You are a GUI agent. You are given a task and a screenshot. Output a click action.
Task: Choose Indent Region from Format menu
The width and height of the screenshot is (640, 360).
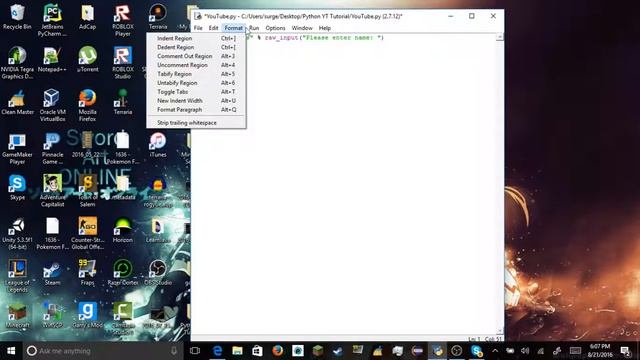[196, 38]
